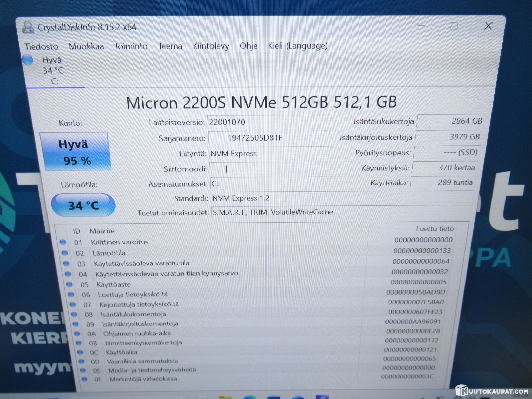Click the Sarjanumero field 19472505D81F
This screenshot has height=399, width=532.
(268, 138)
